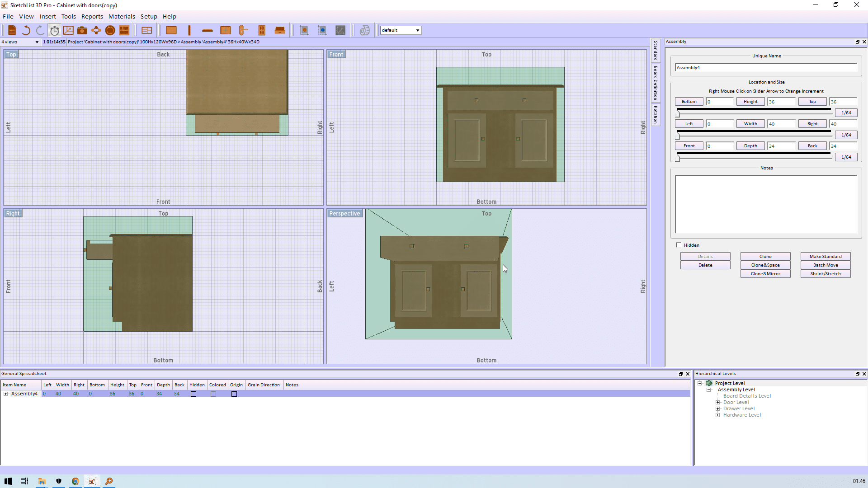Click the new document toolbar icon
Image resolution: width=868 pixels, height=488 pixels.
click(x=12, y=30)
